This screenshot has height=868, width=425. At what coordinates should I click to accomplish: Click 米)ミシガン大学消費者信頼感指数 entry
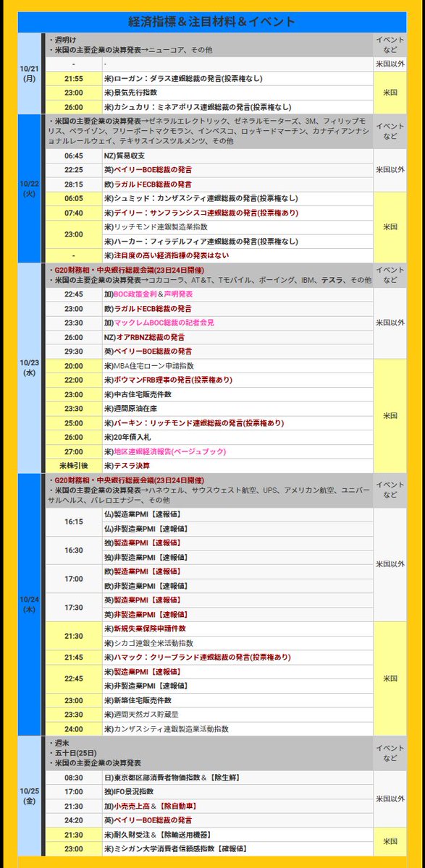pyautogui.click(x=237, y=848)
